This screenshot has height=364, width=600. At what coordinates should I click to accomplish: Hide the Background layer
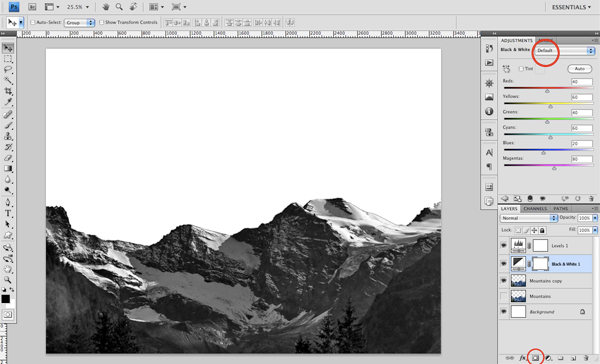[x=504, y=312]
